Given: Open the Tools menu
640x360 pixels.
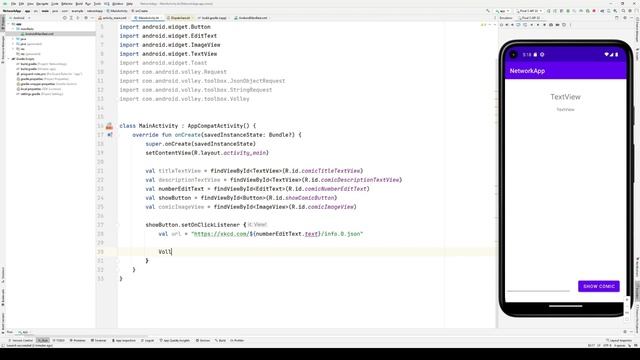Looking at the screenshot, I should pyautogui.click(x=97, y=4).
